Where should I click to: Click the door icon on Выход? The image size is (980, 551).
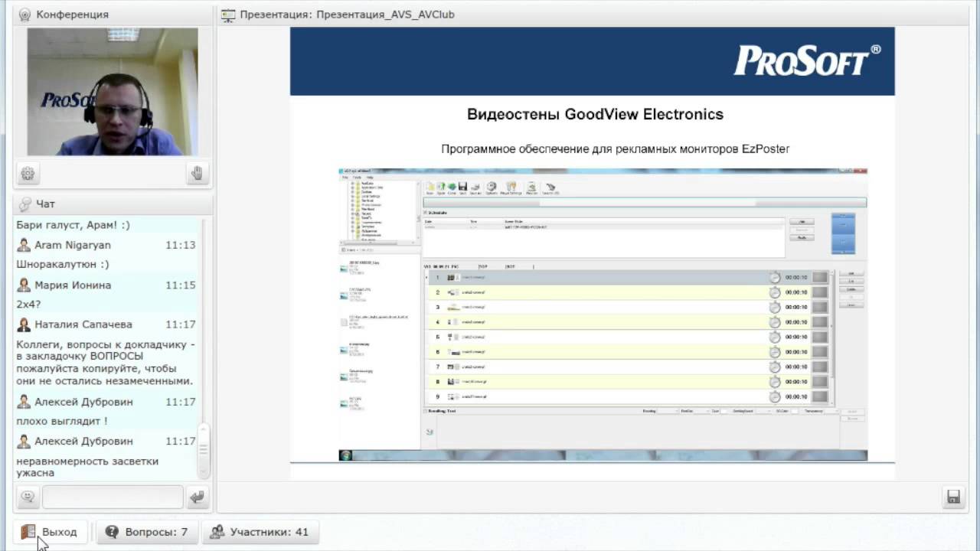click(x=28, y=532)
